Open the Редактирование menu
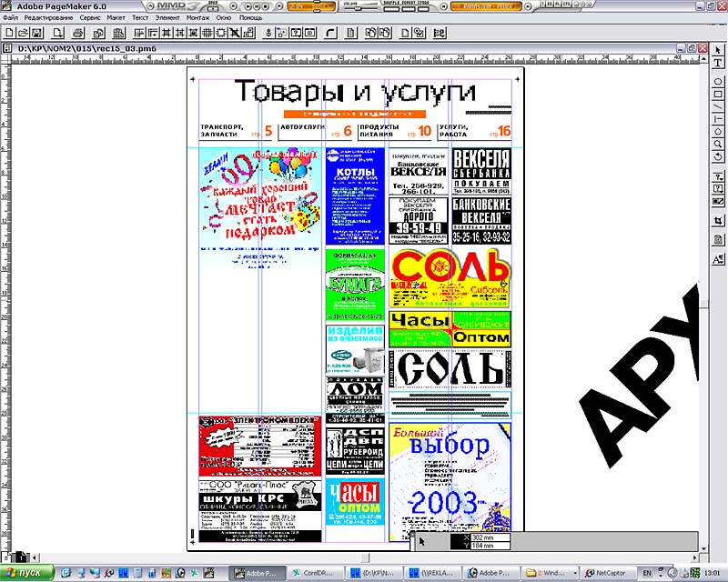Image resolution: width=728 pixels, height=582 pixels. (49, 17)
